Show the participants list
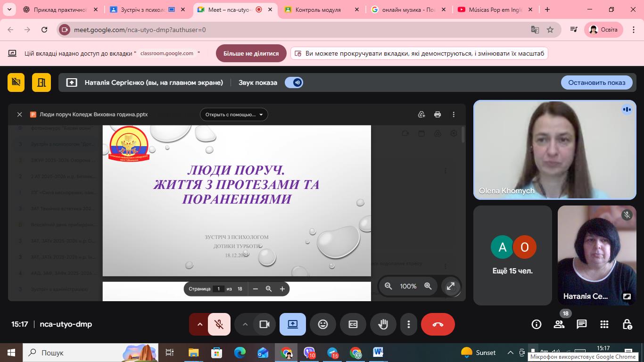 click(559, 324)
